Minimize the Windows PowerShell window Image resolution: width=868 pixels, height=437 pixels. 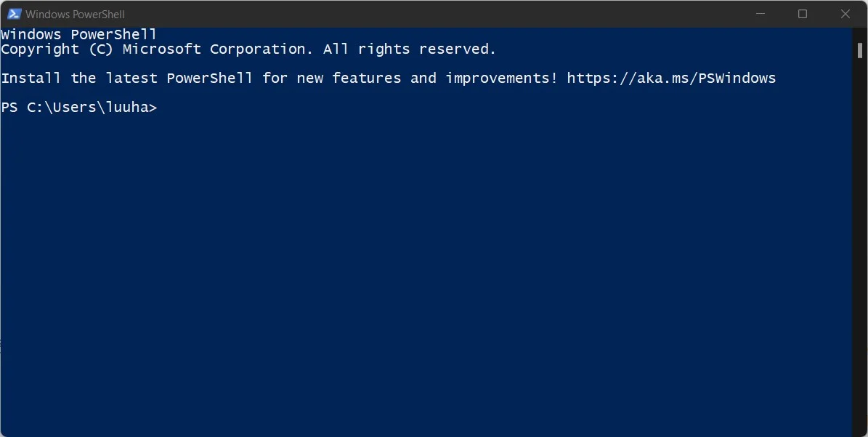pos(760,14)
